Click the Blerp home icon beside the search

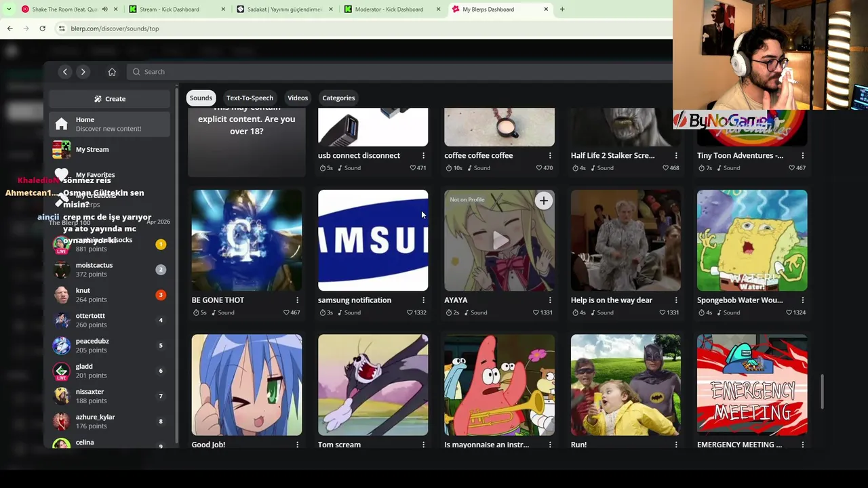(x=112, y=72)
